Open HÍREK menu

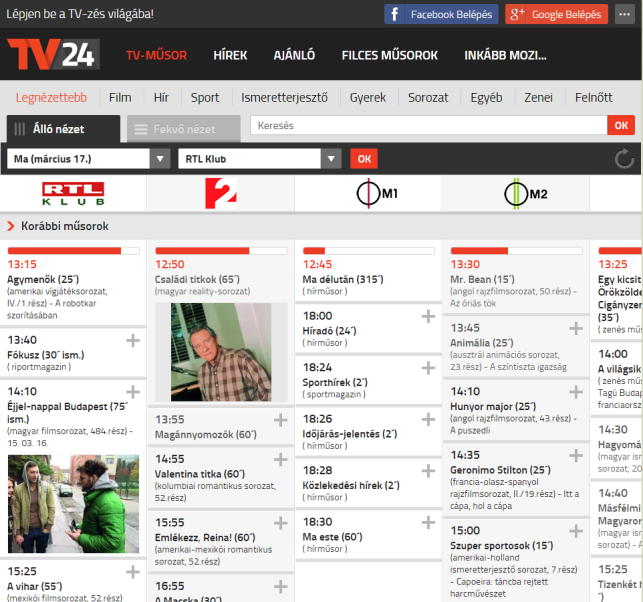point(230,55)
